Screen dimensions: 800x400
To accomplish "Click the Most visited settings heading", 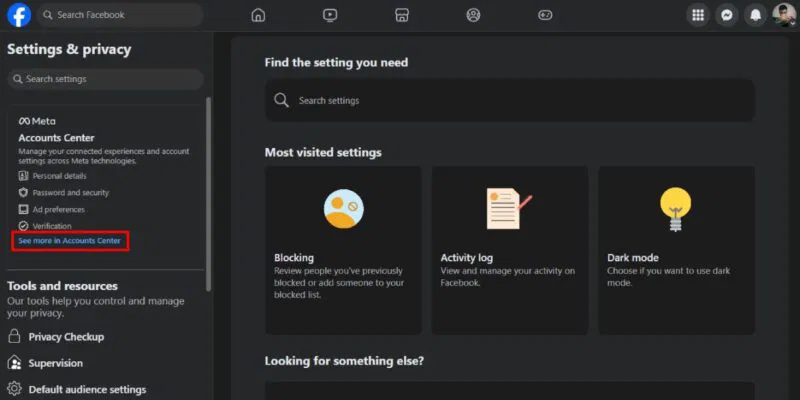I will coord(323,153).
